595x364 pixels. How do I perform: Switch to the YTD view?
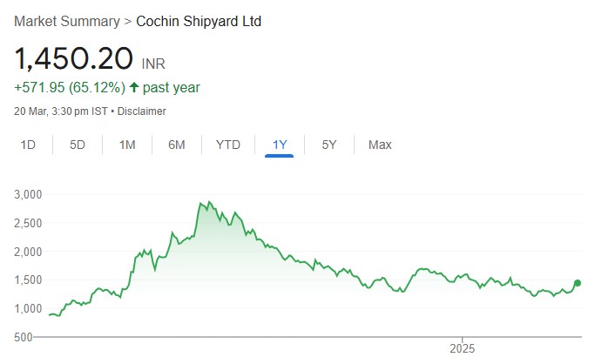click(x=228, y=145)
